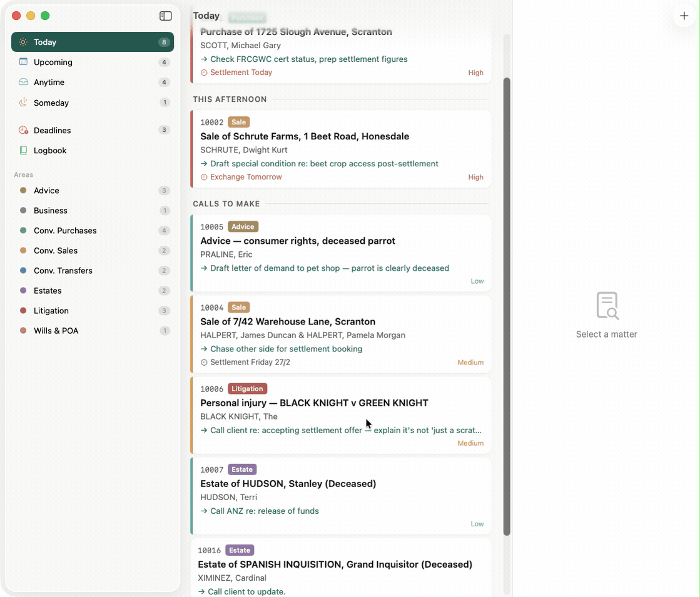Toggle the sidebar with the panel icon
This screenshot has width=700, height=597.
[x=165, y=16]
